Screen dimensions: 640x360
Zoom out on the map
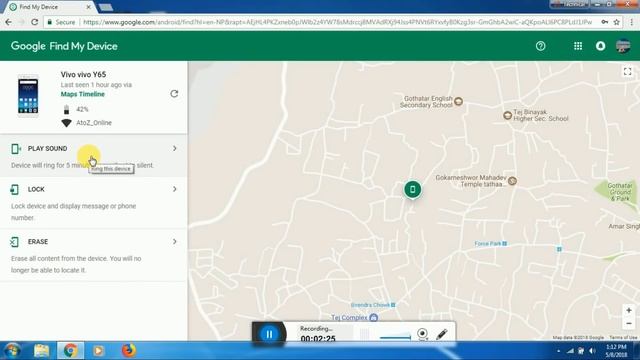(629, 324)
